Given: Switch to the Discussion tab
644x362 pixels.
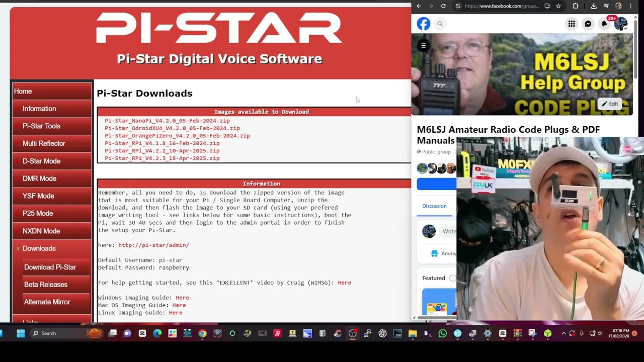Looking at the screenshot, I should (434, 206).
